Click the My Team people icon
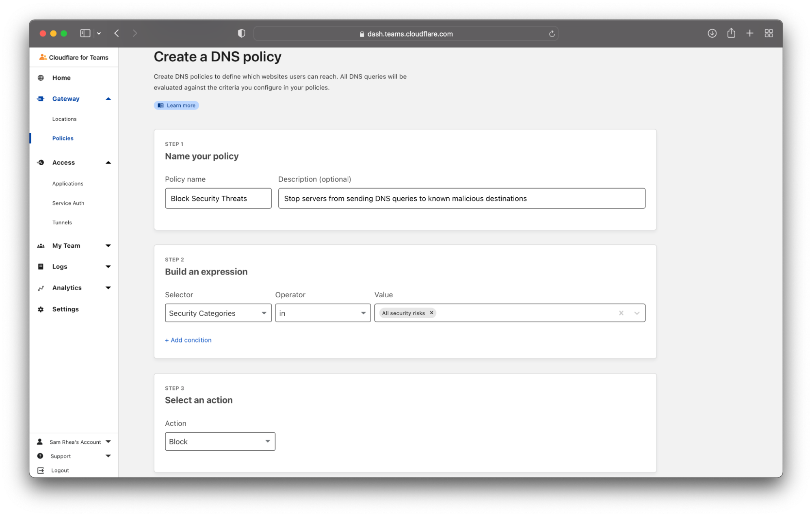The image size is (812, 516). tap(41, 246)
